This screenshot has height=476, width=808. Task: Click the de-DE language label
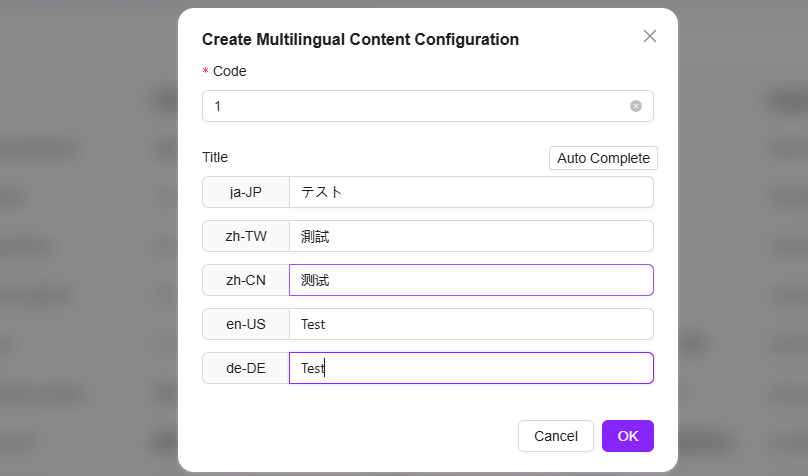[x=246, y=368]
